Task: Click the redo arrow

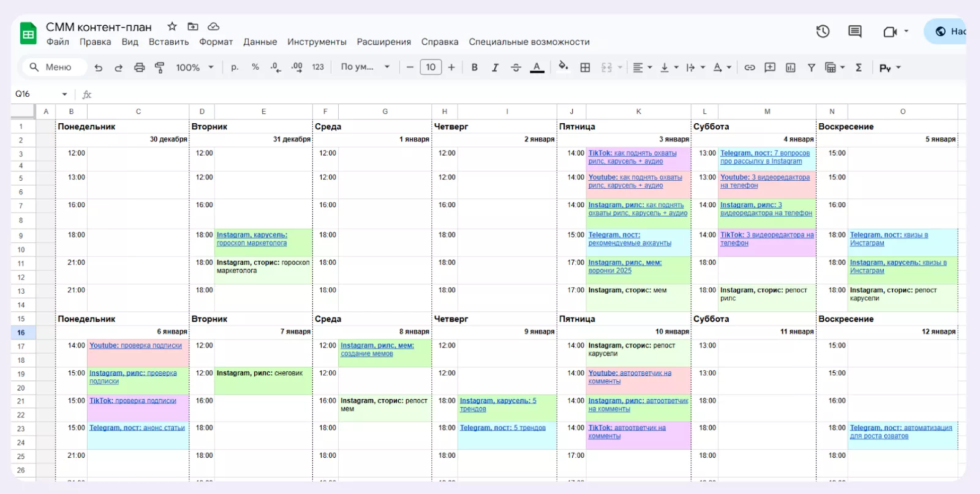Action: click(x=119, y=67)
